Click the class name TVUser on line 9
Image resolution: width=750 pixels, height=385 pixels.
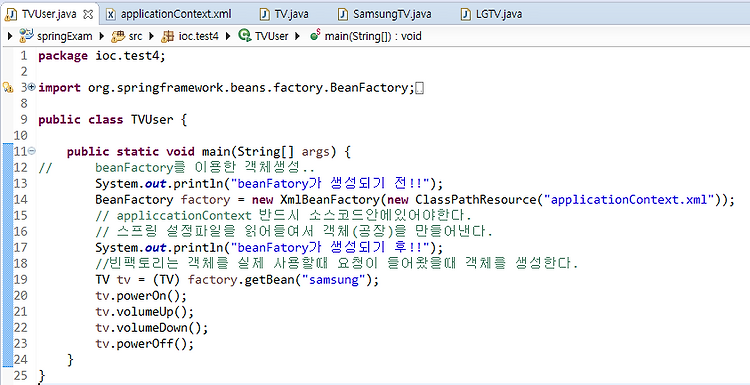pos(152,120)
